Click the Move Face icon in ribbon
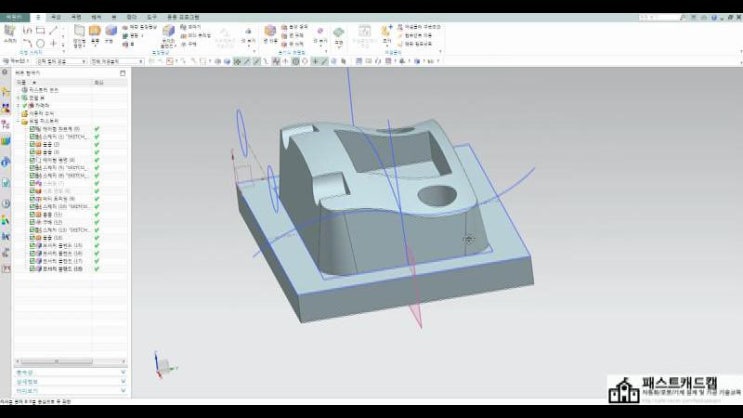The height and width of the screenshot is (418, 743). [268, 33]
